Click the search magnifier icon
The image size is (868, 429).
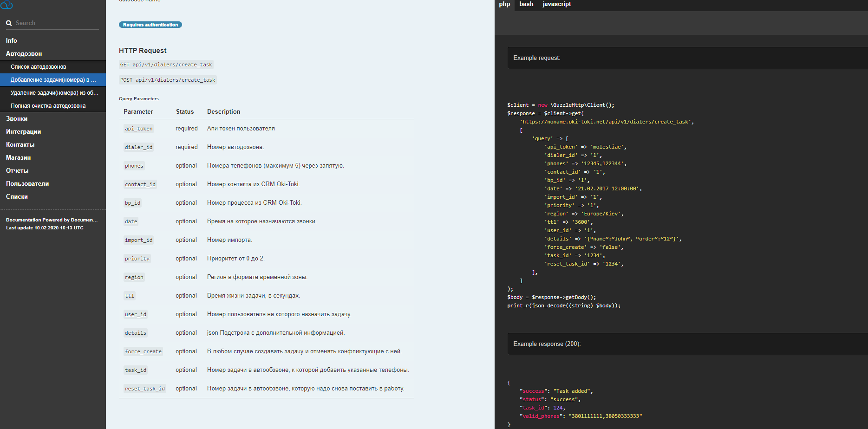[x=9, y=23]
